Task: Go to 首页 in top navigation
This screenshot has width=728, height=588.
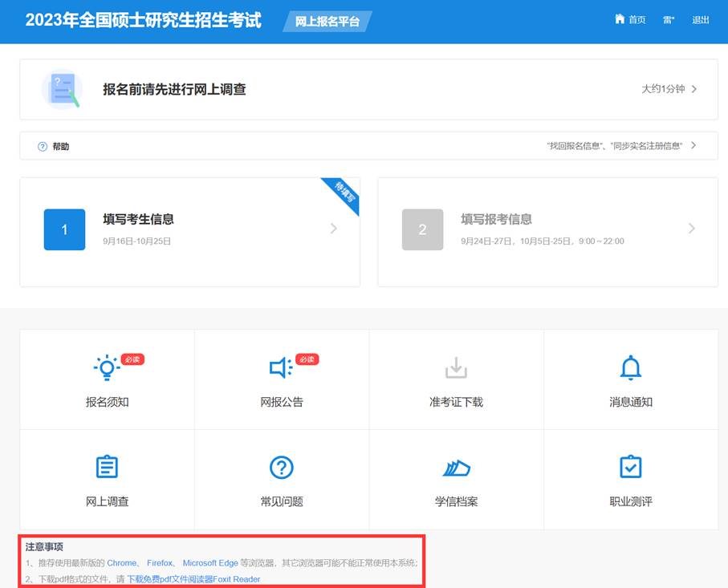Action: (636, 20)
